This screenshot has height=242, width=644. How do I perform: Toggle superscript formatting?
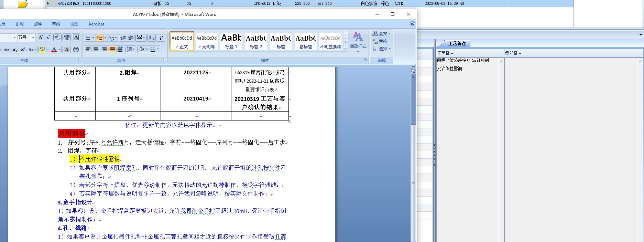point(23,50)
